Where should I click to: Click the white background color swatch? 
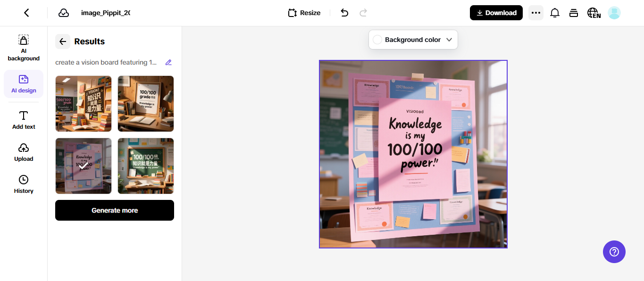click(377, 40)
